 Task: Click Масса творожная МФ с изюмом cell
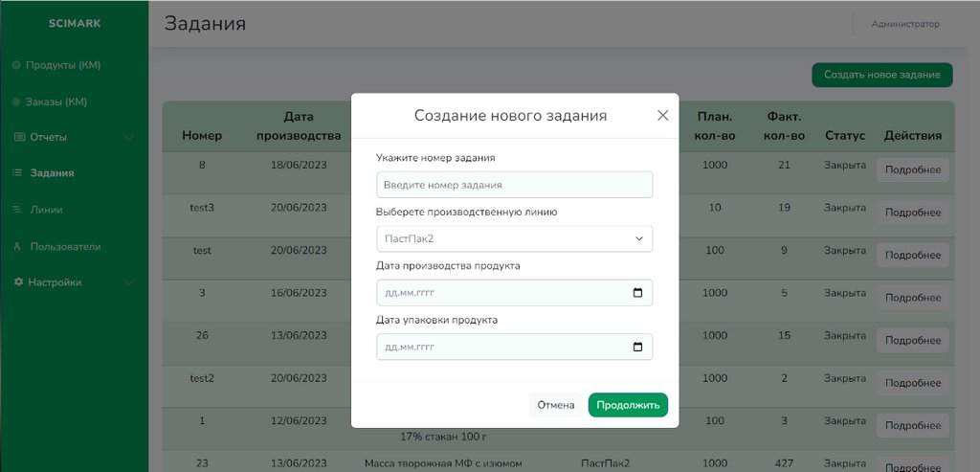(x=442, y=463)
